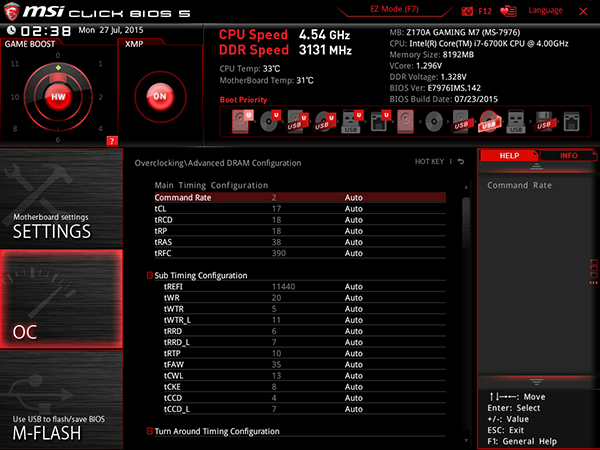Close the BIOS with the red X
Image resolution: width=600 pixels, height=450 pixels.
[x=583, y=11]
